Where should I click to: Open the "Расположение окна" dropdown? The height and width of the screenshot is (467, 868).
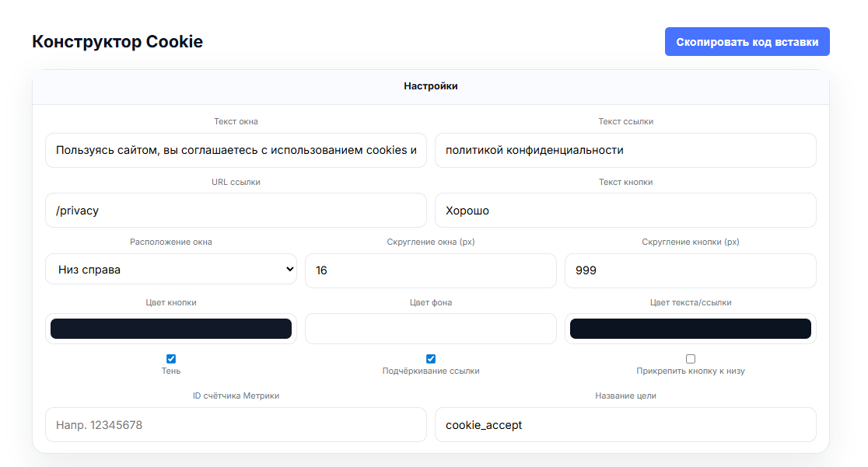(x=171, y=270)
